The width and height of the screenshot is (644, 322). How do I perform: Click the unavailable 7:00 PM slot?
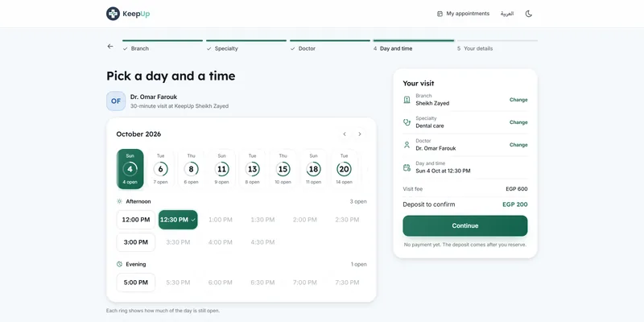(305, 283)
